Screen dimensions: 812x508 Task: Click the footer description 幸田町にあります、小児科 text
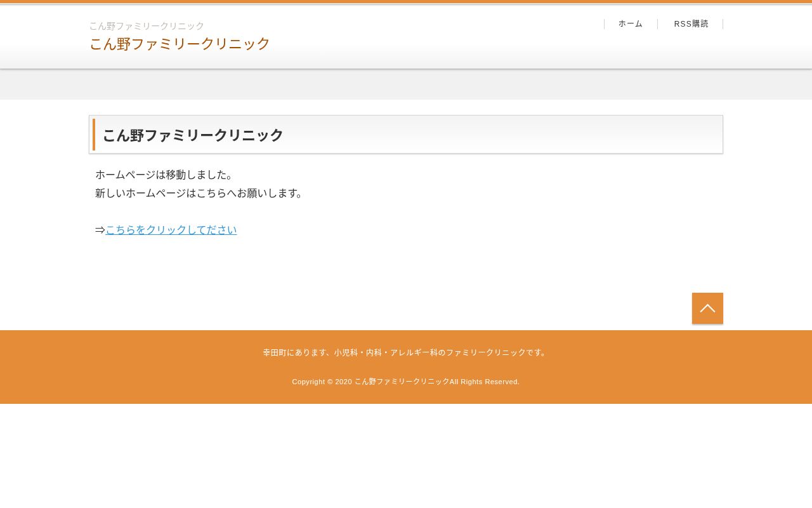coord(406,352)
